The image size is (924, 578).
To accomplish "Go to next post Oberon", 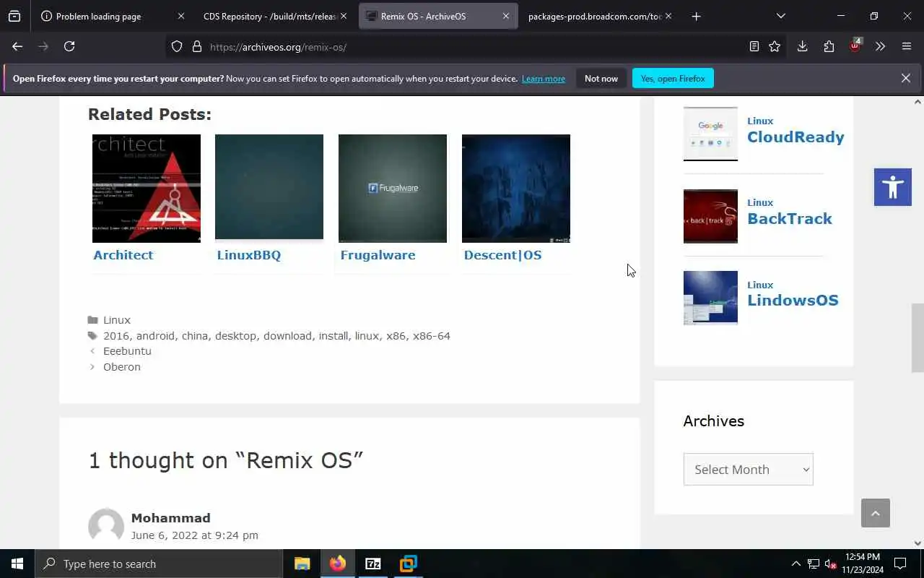I will (x=122, y=367).
